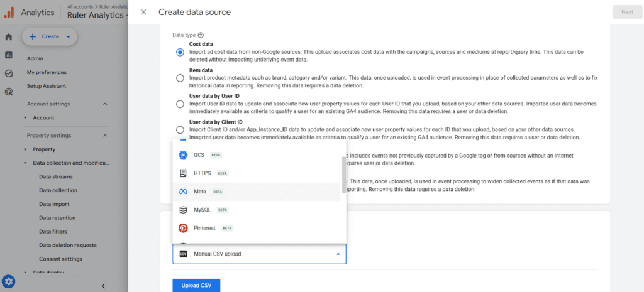Viewport: 644px width, 292px height.
Task: Open the Manual CSV upload dropdown
Action: pos(259,254)
